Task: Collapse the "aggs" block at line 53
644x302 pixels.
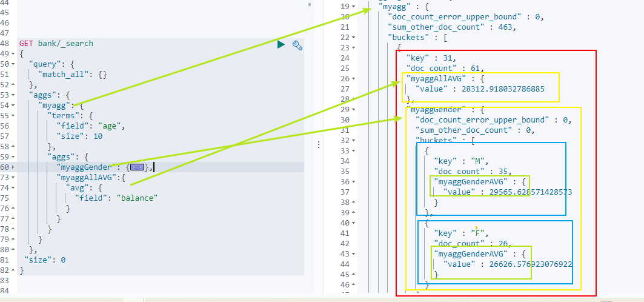Action: coord(14,95)
